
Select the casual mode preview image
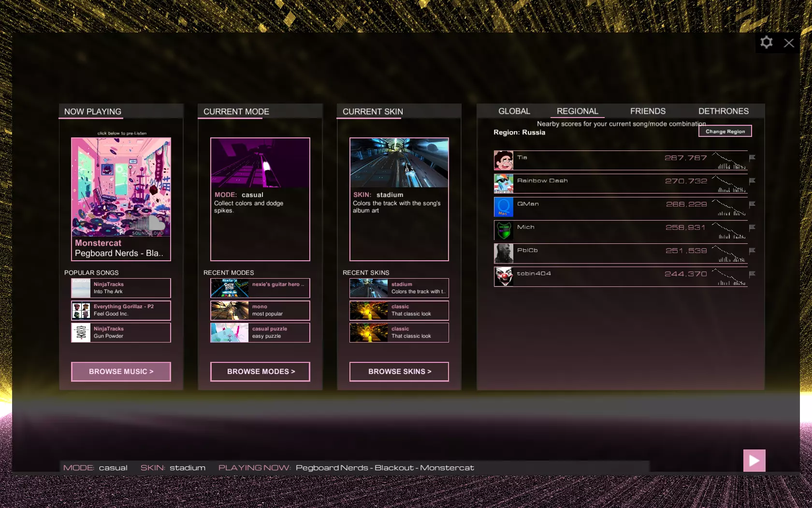[260, 163]
